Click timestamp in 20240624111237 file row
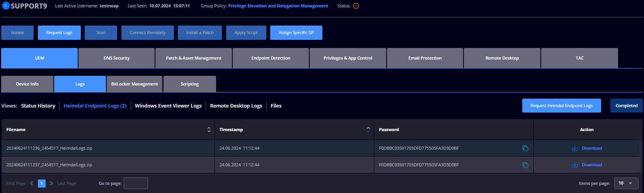Viewport: 644px width, 193px height. 239,165
